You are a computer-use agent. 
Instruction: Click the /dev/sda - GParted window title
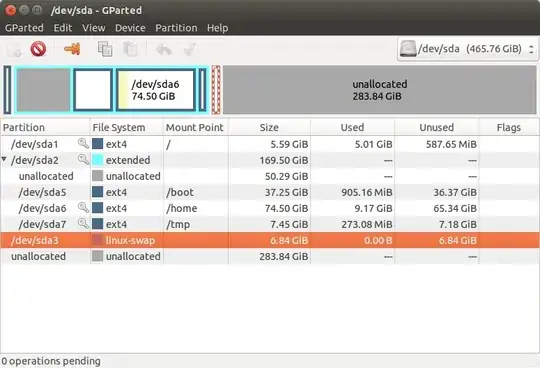coord(96,10)
